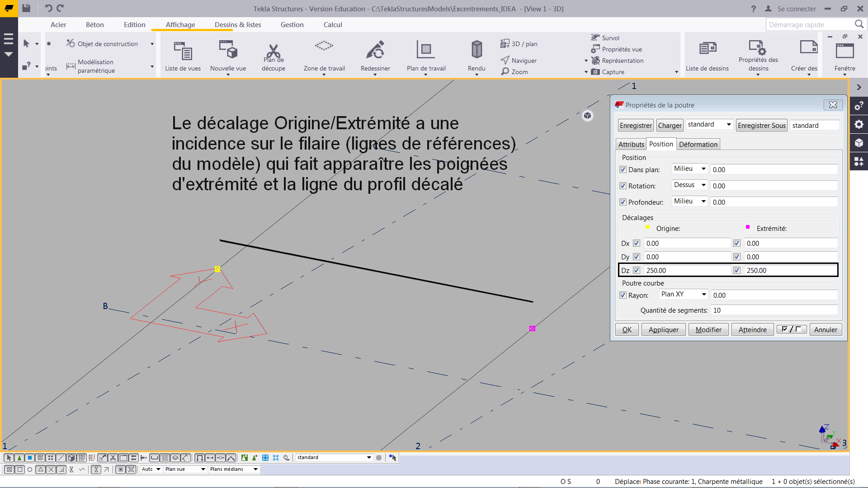
Task: Click the magenta beam end handle in view
Action: coord(532,329)
